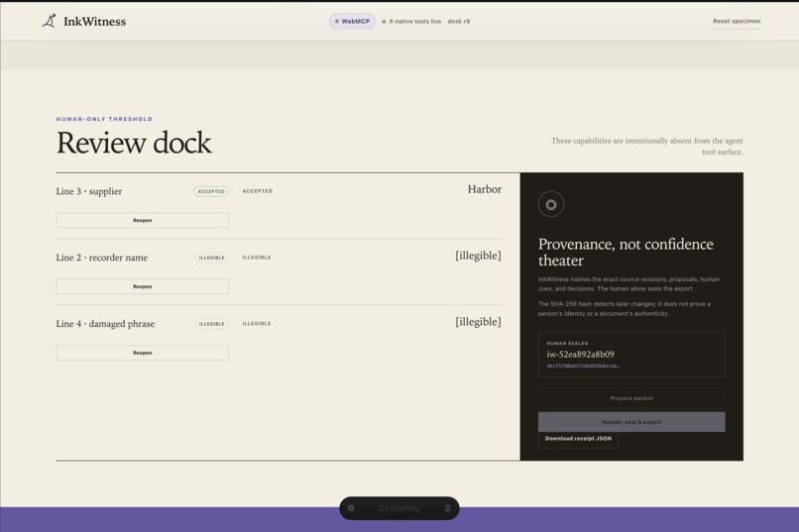
Task: Reopen Line 3 supplier
Action: click(x=142, y=221)
